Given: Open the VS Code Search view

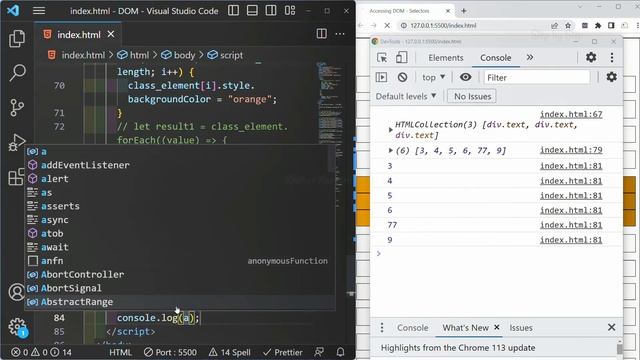Looking at the screenshot, I should click(17, 73).
